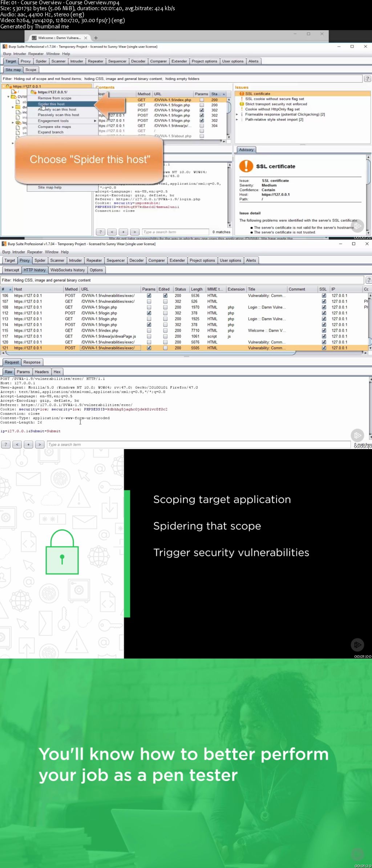Click Burp Suite logo in the site map window title
The height and width of the screenshot is (868, 372).
(x=5, y=47)
